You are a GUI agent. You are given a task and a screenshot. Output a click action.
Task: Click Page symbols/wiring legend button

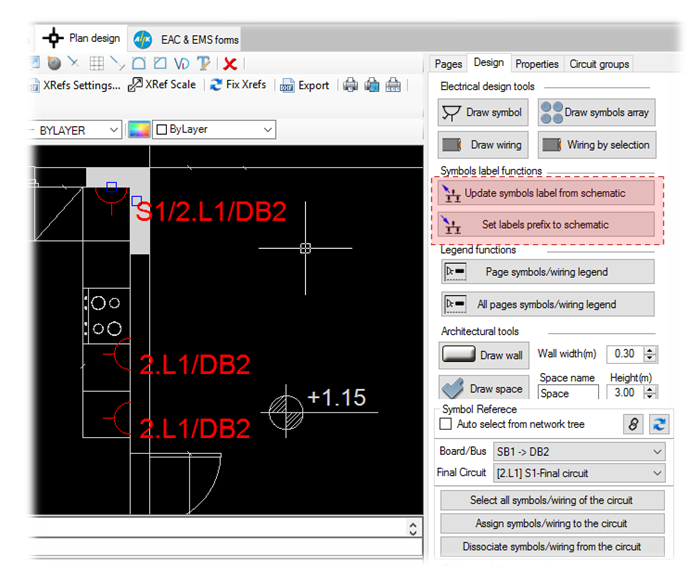coord(548,272)
